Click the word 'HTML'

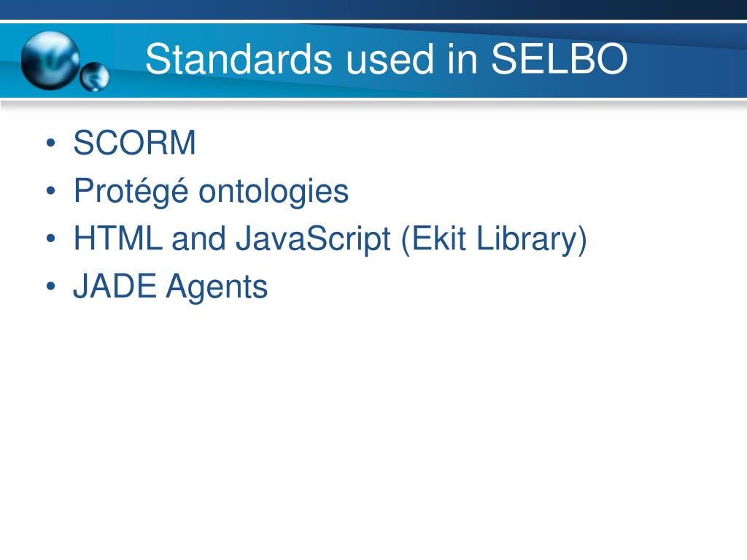click(x=117, y=238)
